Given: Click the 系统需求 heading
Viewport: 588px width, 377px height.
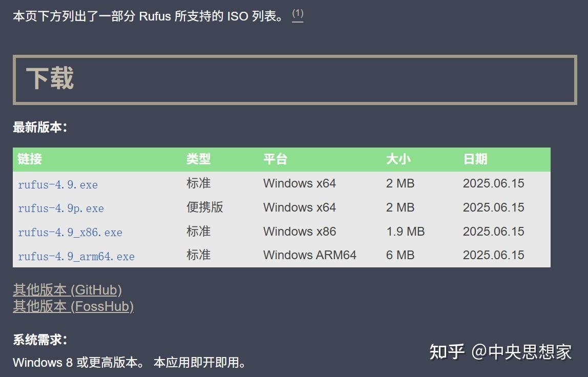Looking at the screenshot, I should tap(39, 339).
